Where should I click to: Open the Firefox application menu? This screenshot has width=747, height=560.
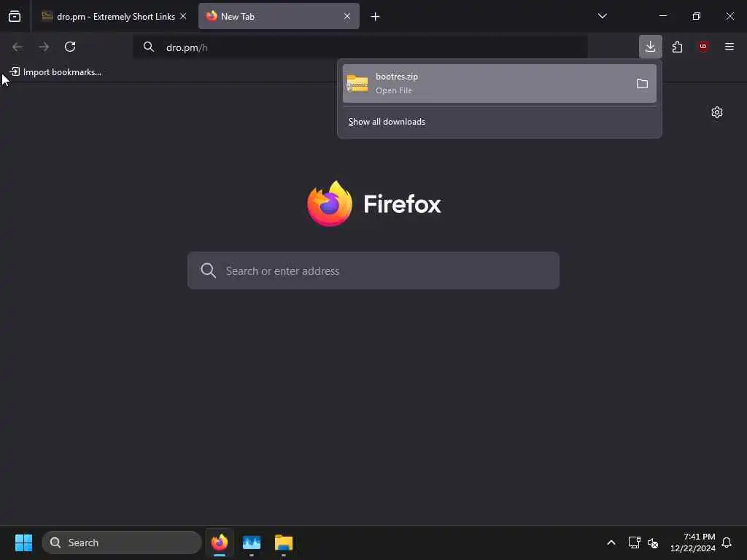click(x=729, y=47)
